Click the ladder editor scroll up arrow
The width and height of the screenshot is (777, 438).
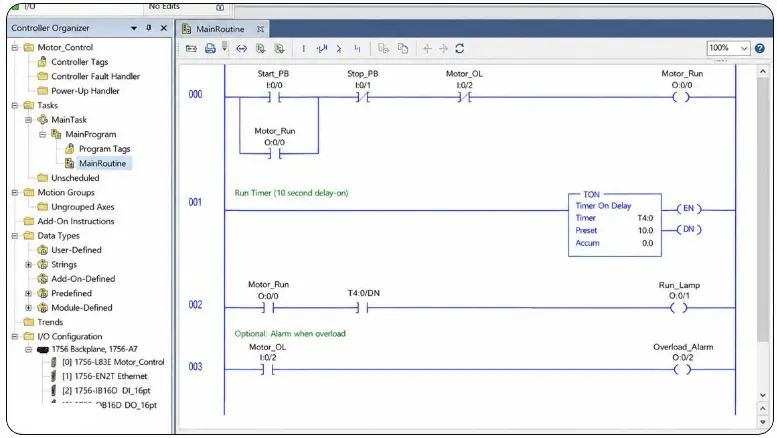pyautogui.click(x=763, y=72)
